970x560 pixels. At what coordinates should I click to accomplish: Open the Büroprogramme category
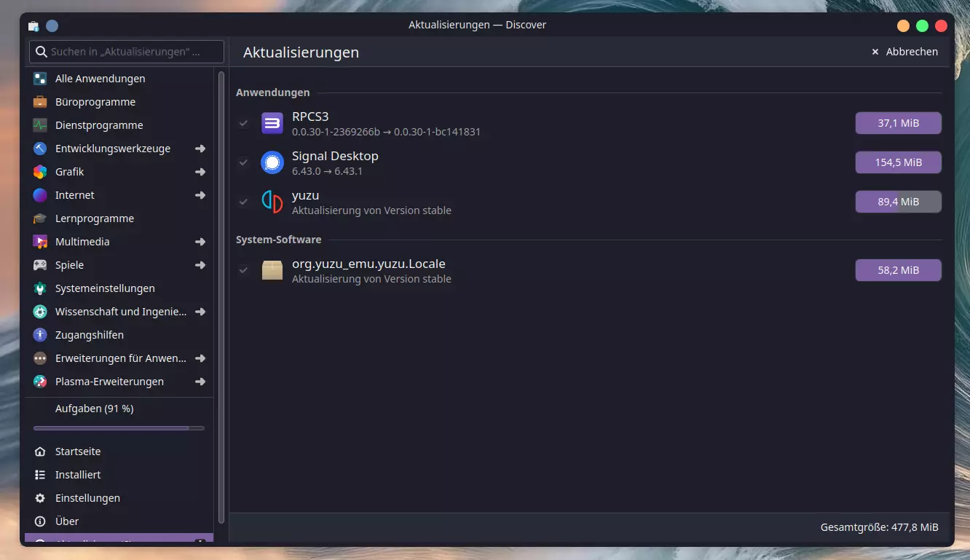[x=119, y=102]
